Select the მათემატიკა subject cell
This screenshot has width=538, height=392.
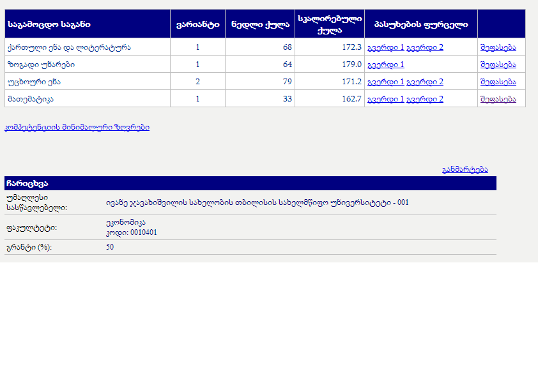tap(88, 99)
